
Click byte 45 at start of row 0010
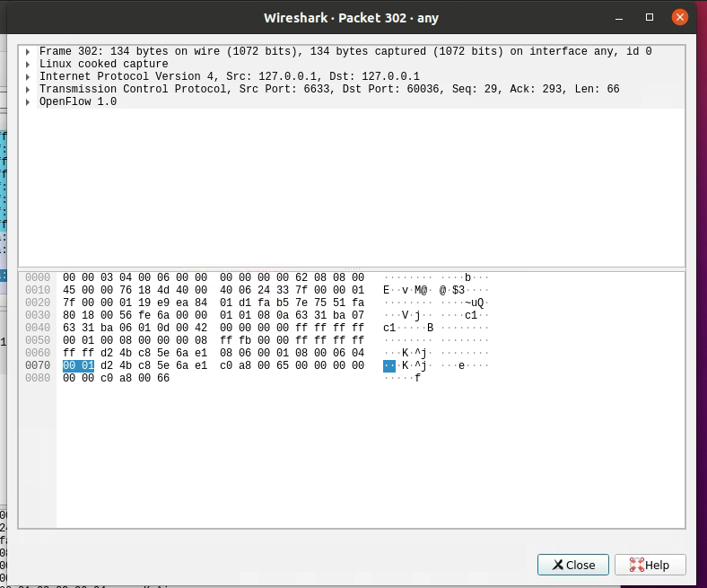point(69,290)
